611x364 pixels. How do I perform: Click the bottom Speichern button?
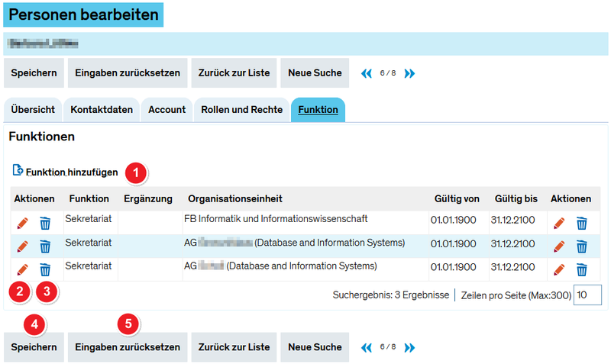click(34, 347)
